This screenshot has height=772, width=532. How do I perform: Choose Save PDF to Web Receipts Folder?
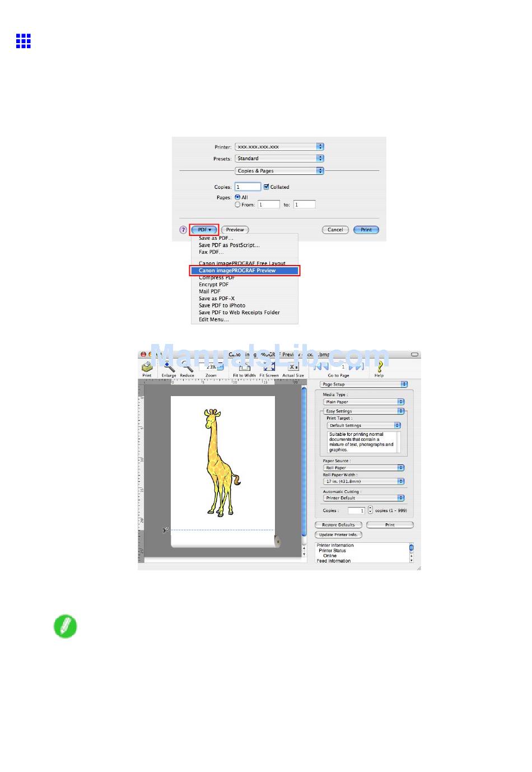click(x=239, y=313)
